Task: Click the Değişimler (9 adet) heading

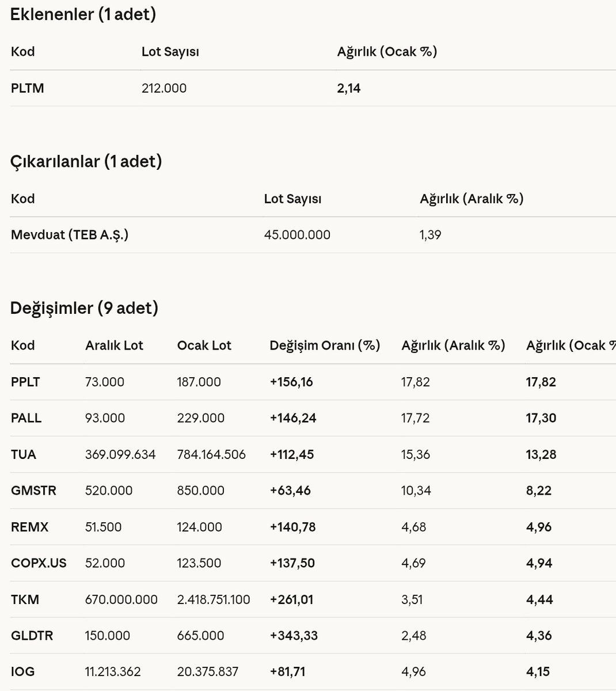Action: point(84,308)
